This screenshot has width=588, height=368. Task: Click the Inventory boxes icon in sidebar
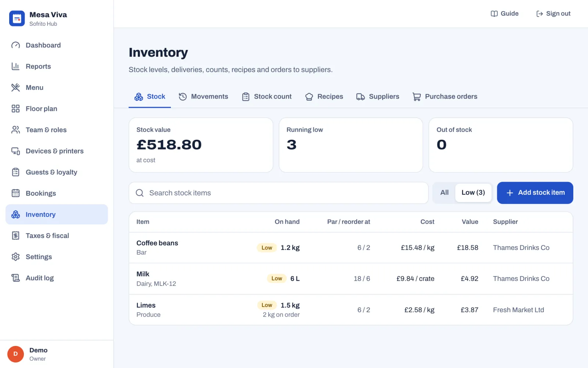click(x=15, y=215)
